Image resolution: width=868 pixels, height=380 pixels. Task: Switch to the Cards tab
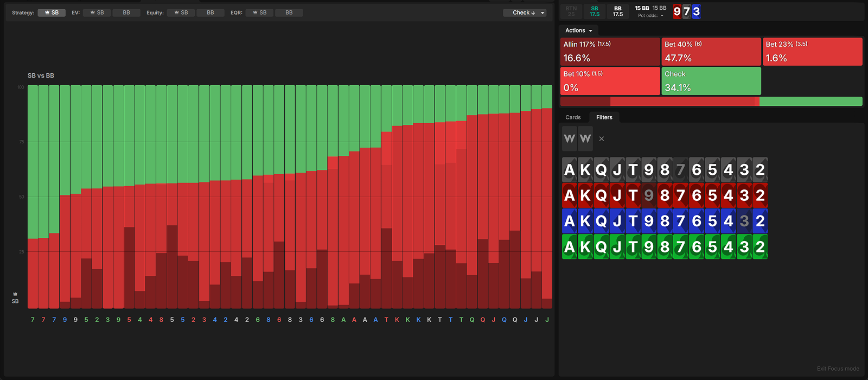pyautogui.click(x=573, y=117)
